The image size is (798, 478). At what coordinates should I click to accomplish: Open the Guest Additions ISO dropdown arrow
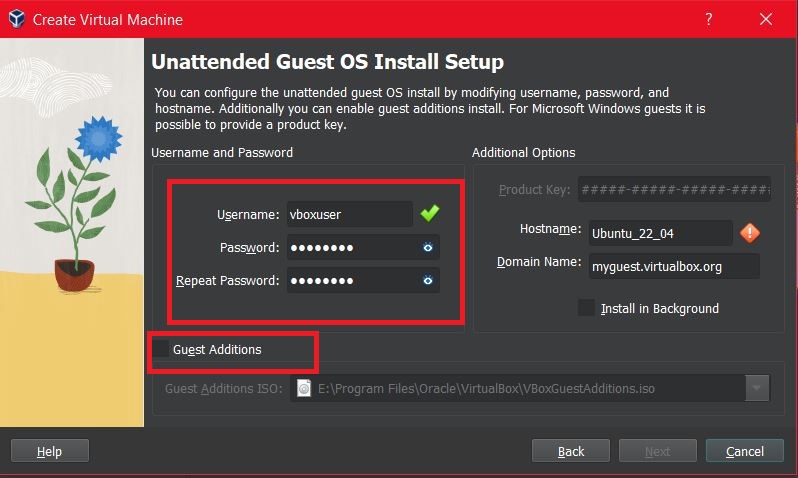click(x=757, y=388)
